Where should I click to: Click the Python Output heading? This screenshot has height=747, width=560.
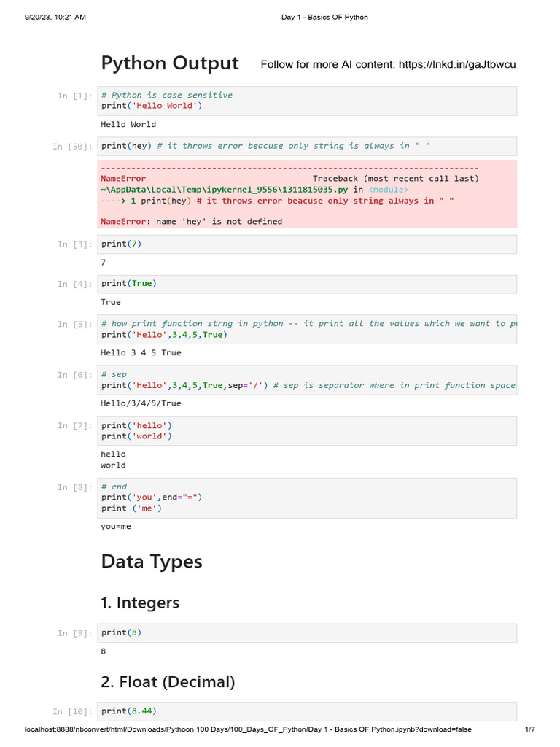pyautogui.click(x=169, y=63)
